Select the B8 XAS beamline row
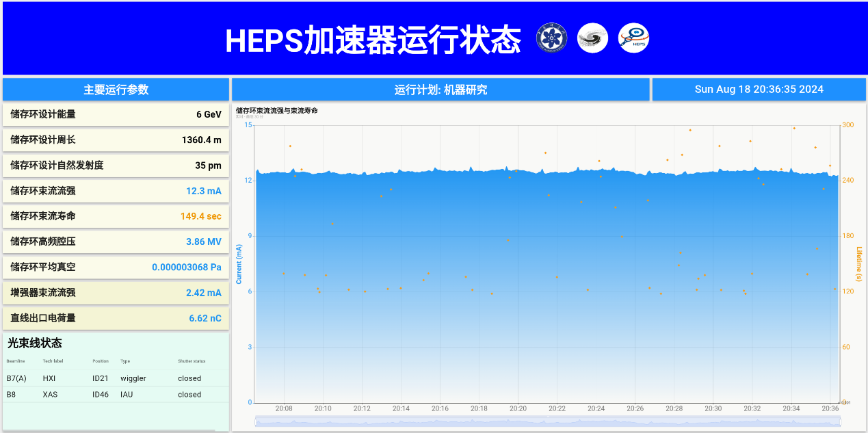This screenshot has height=433, width=868. pos(116,395)
